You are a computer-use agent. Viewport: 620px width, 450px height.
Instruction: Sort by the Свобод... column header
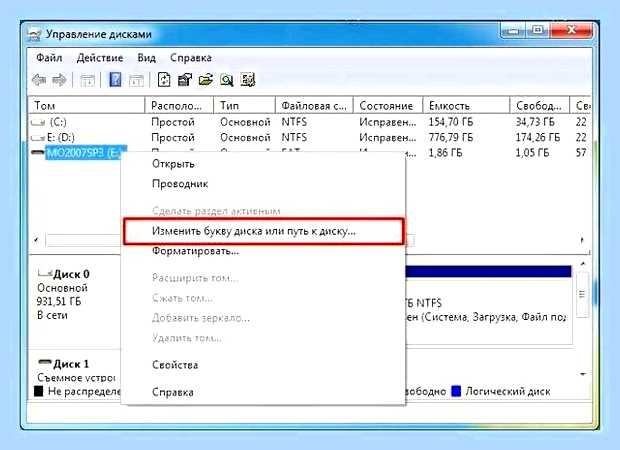[x=539, y=106]
